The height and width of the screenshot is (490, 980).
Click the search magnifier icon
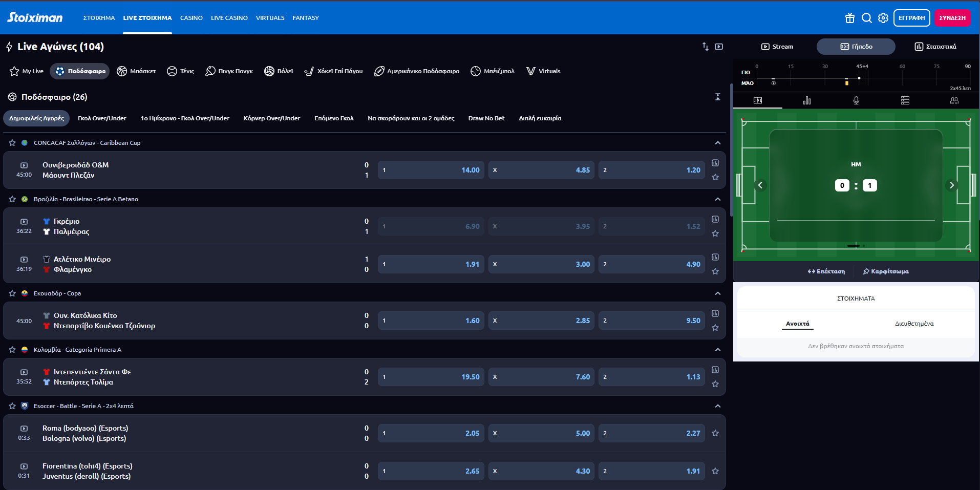coord(866,18)
